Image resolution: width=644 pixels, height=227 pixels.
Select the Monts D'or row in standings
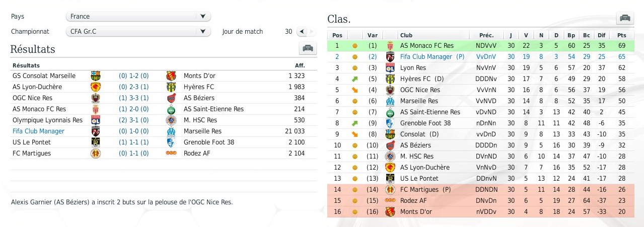tap(480, 212)
